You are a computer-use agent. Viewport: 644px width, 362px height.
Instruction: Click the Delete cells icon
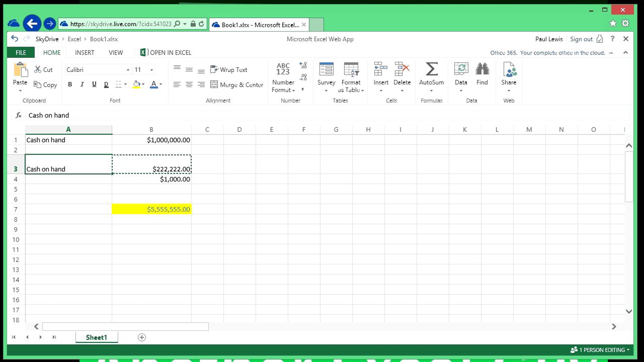(x=402, y=69)
